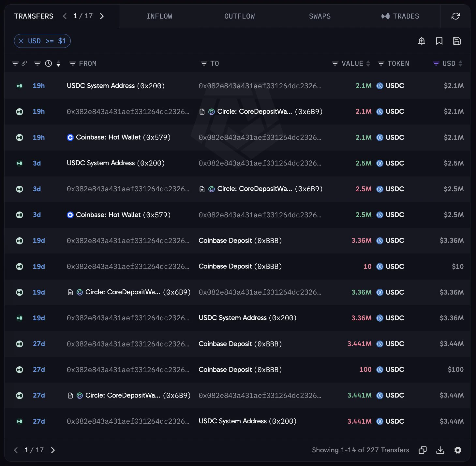Open USDC System Address recipient in 27d row
Image resolution: width=476 pixels, height=466 pixels.
(247, 421)
